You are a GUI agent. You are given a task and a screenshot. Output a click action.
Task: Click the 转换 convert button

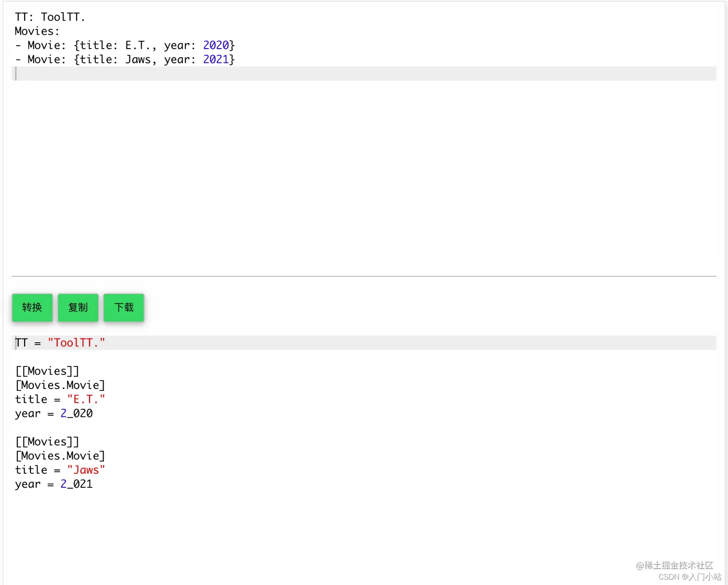[32, 307]
